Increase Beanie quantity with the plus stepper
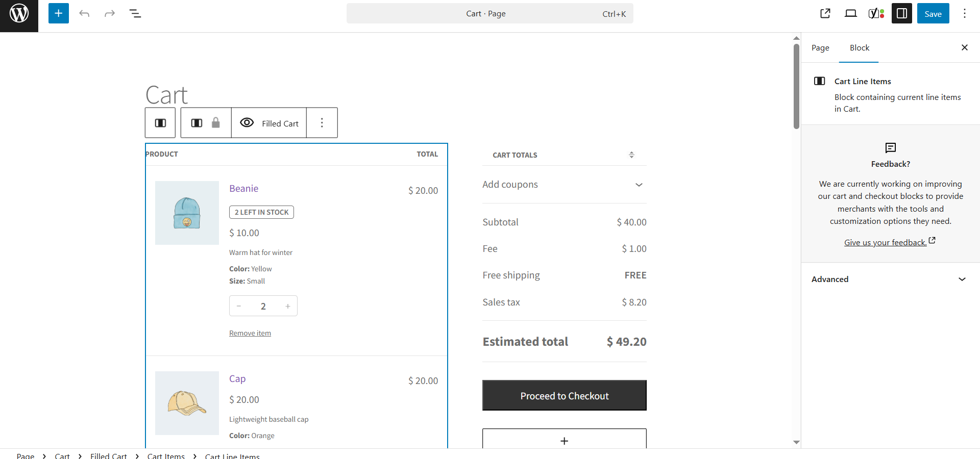Screen dimensions: 980x459 click(x=287, y=306)
